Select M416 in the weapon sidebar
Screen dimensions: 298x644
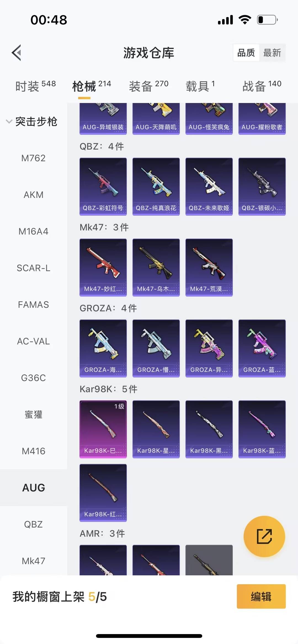pos(33,451)
